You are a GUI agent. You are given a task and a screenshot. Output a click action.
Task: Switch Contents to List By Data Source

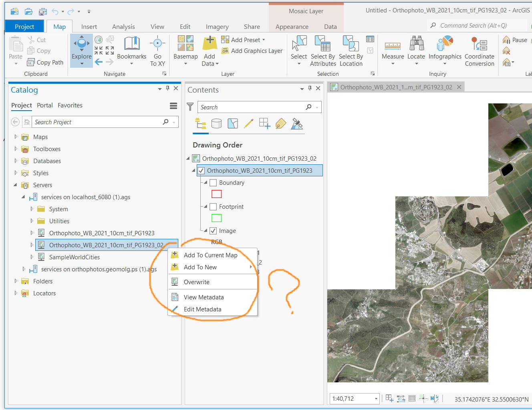[216, 123]
